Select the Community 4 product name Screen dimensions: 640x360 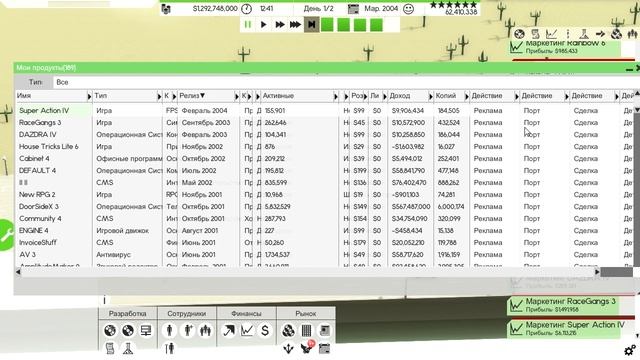tap(40, 219)
